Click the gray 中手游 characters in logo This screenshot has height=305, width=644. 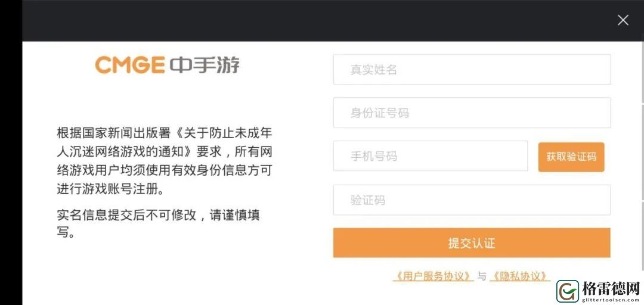205,66
